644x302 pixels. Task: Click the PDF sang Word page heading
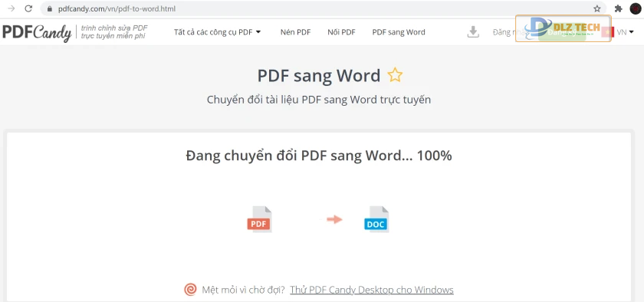[x=319, y=76]
